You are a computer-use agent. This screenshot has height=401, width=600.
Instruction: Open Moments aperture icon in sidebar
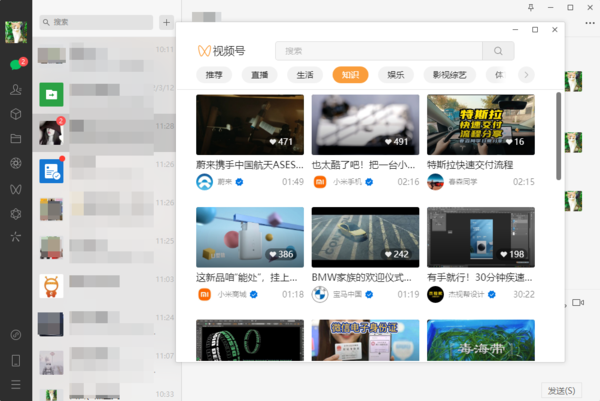pos(15,162)
